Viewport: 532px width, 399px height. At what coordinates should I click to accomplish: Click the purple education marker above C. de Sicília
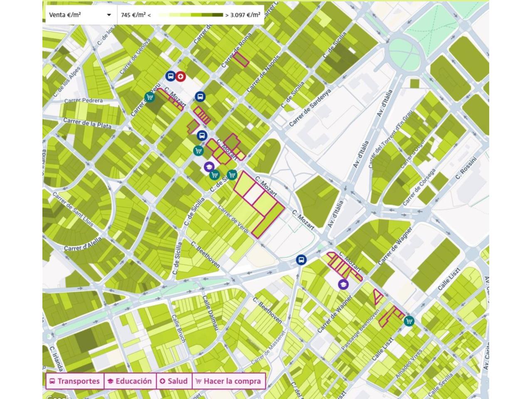click(x=209, y=167)
